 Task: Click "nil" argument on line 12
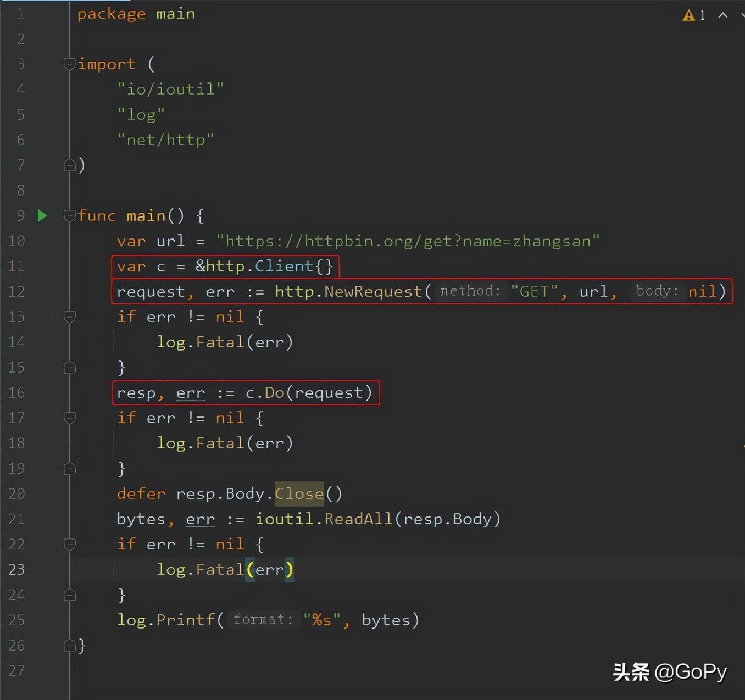point(703,291)
